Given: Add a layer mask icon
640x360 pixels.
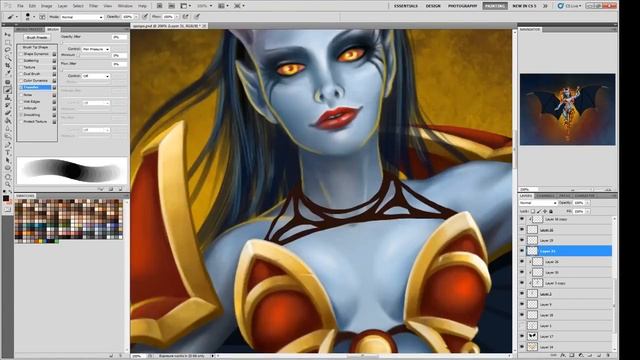Looking at the screenshot, I should click(572, 356).
